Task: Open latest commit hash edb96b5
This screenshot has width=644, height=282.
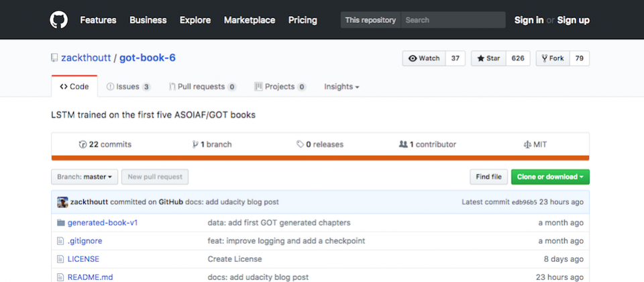Action: click(524, 202)
